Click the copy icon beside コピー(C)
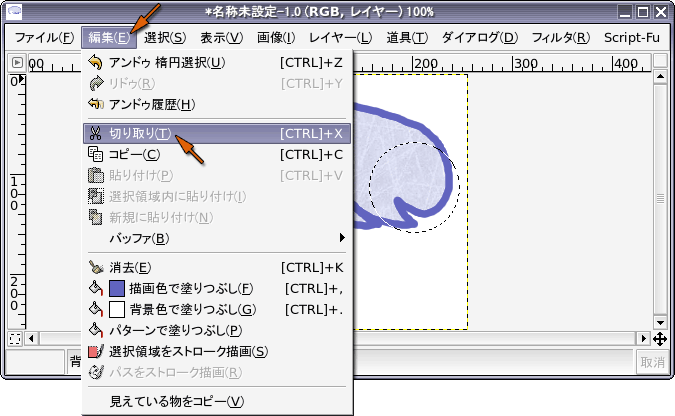This screenshot has width=675, height=416. click(96, 154)
